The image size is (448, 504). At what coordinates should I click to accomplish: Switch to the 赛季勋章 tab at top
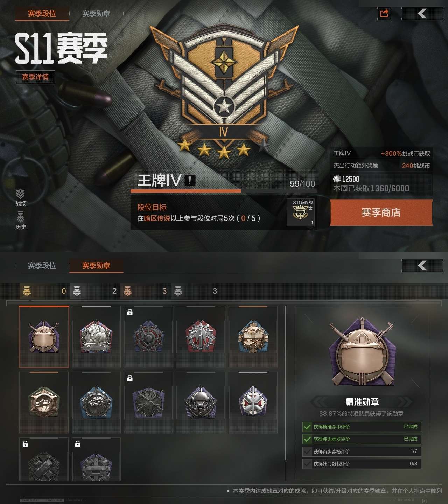click(96, 14)
